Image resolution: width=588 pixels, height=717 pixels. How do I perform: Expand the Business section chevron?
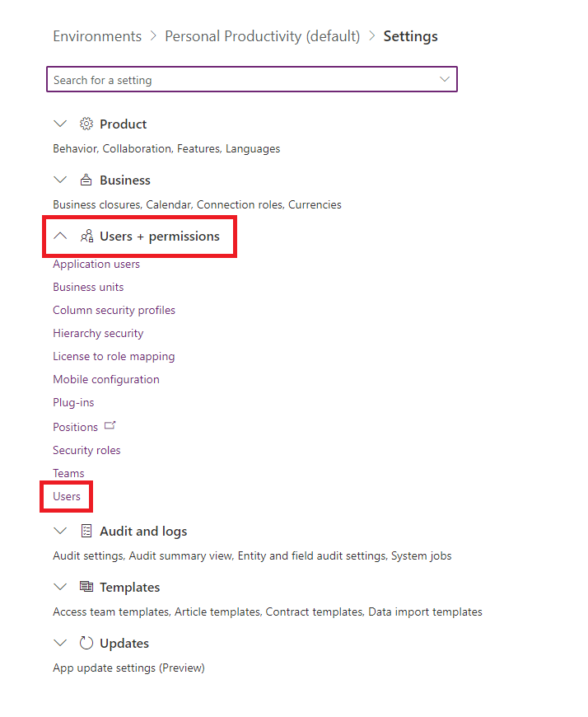60,180
